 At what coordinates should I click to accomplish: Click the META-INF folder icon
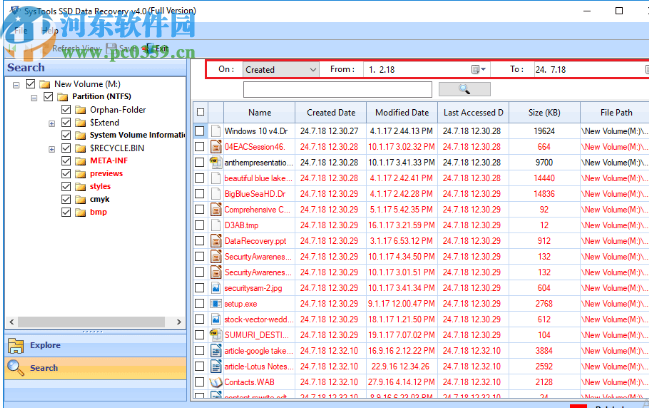coord(80,161)
